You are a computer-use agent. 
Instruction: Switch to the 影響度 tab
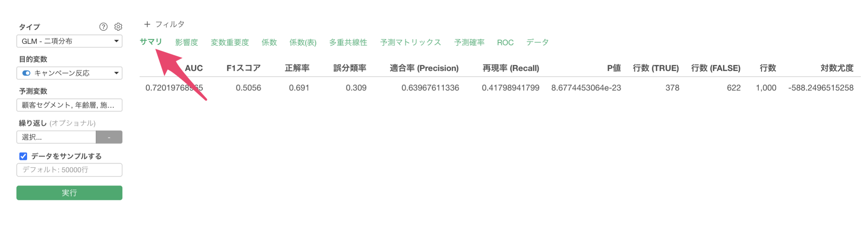[186, 42]
